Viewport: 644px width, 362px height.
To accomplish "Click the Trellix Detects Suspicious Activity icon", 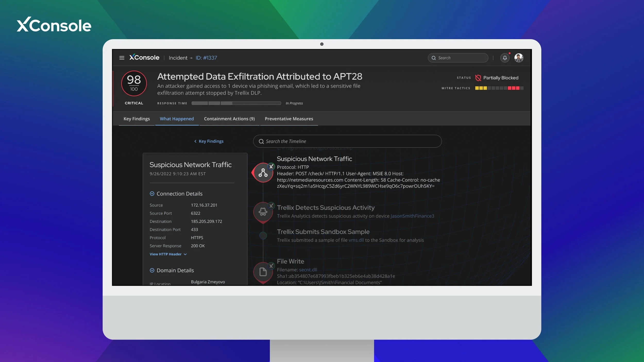I will [x=263, y=212].
